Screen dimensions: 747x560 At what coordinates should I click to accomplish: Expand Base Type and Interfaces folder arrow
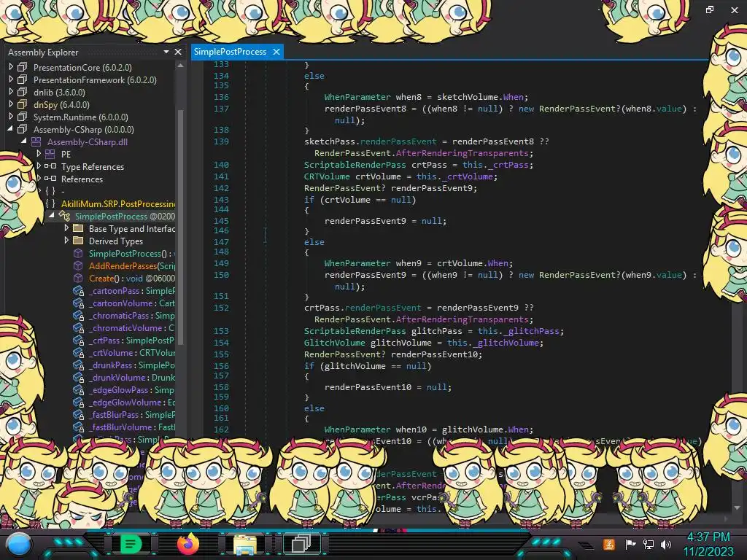tap(66, 228)
